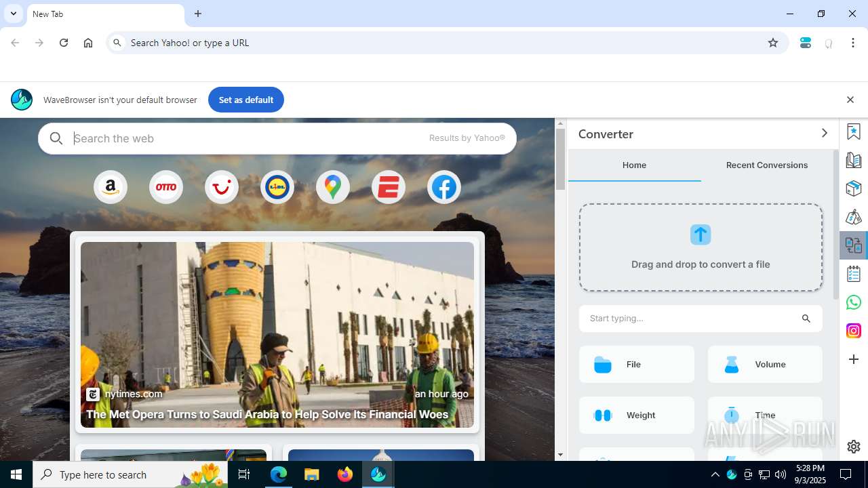Open the Amazon shortcut
Image resolution: width=868 pixels, height=488 pixels.
(x=111, y=187)
